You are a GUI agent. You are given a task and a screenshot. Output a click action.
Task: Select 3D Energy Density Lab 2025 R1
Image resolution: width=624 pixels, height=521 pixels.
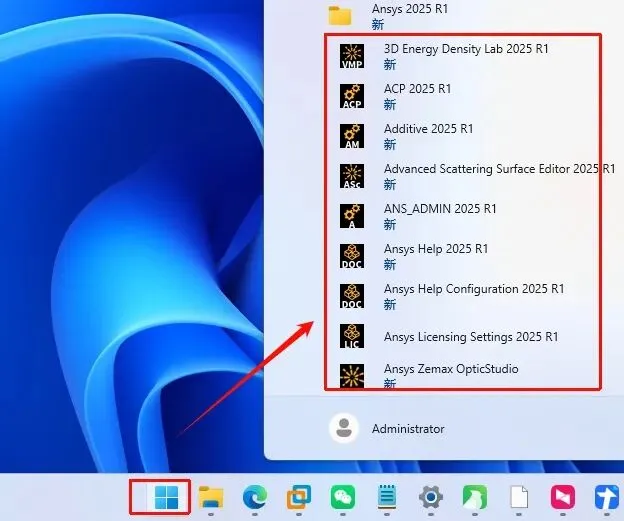(x=466, y=49)
